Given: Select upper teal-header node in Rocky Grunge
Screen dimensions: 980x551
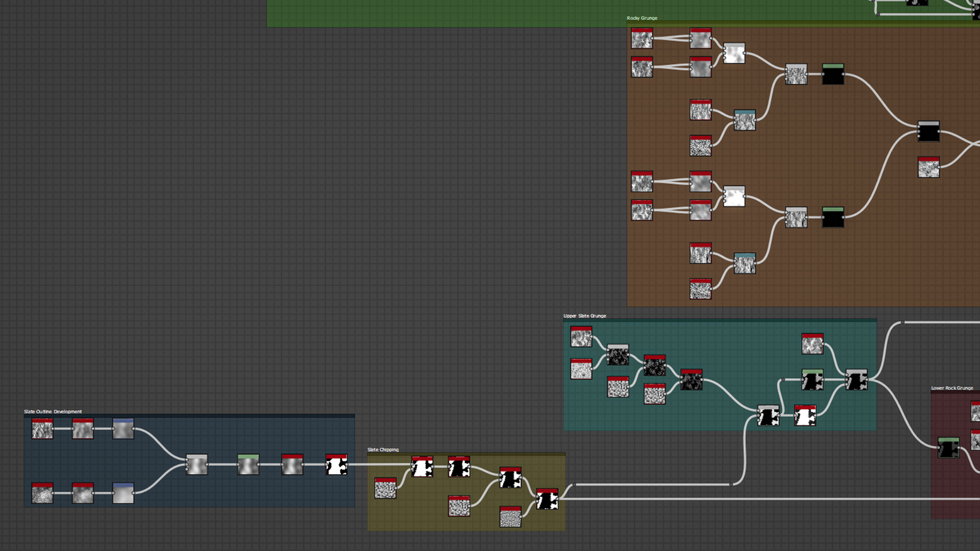Looking at the screenshot, I should coord(744,120).
